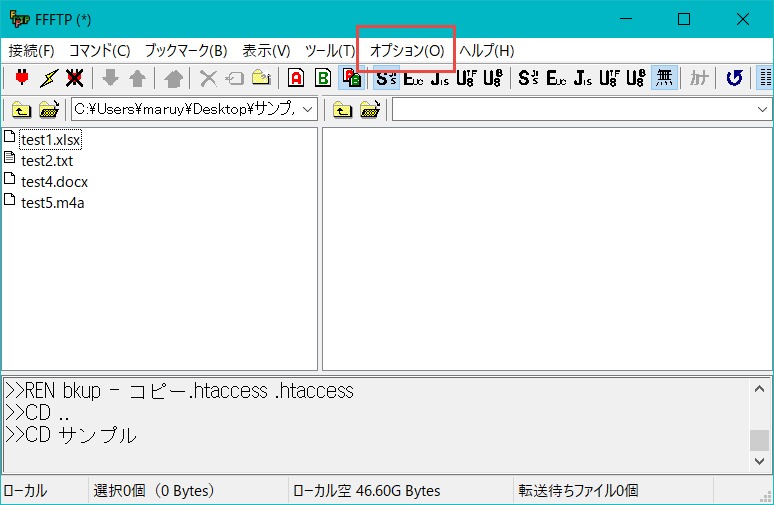Viewport: 774px width, 505px height.
Task: Open the ブックマーク(B) menu
Action: point(185,50)
